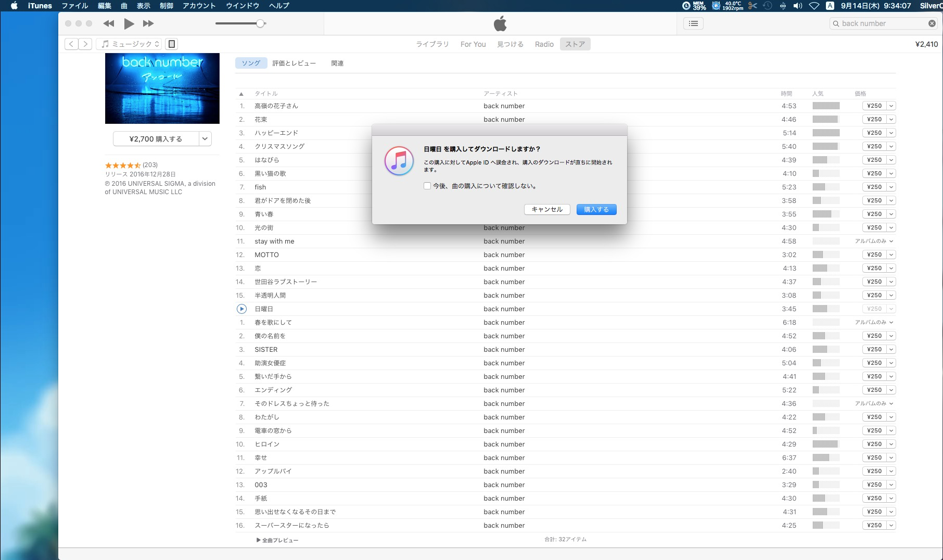Screen dimensions: 943x560
Task: Open the Time Machine menu bar icon
Action: (768, 6)
